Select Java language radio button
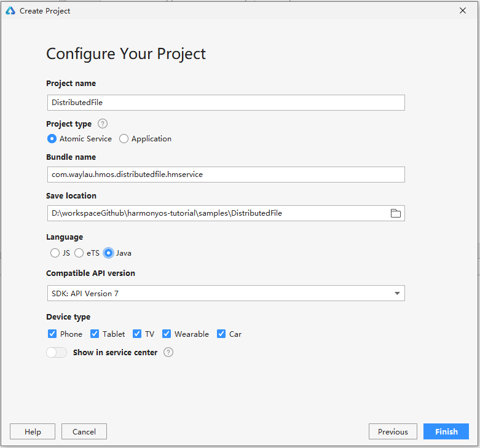Screen dimensions: 480x448 109,253
